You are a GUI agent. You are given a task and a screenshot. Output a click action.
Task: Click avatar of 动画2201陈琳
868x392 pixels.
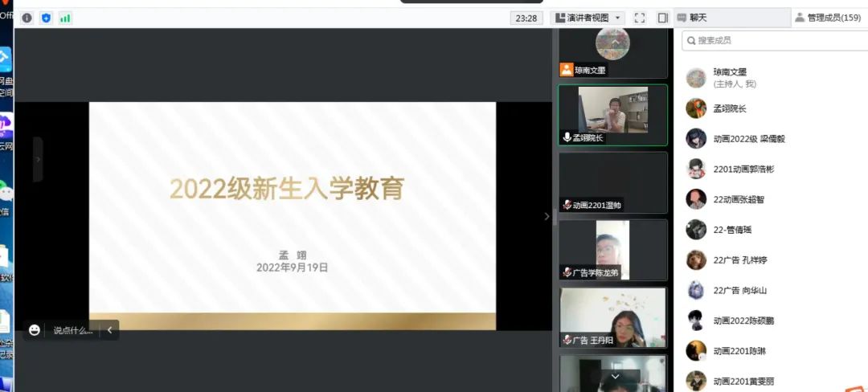click(x=696, y=350)
